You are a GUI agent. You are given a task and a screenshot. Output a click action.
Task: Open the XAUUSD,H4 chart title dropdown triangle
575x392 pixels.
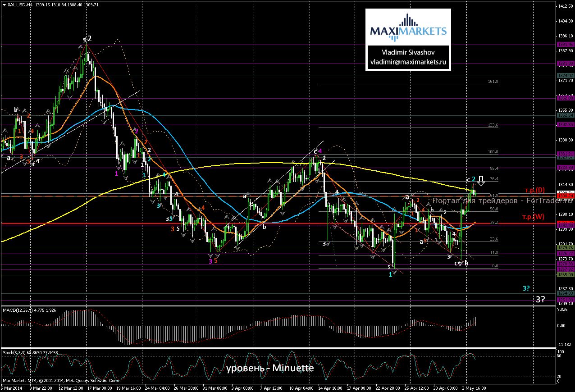tap(4, 4)
